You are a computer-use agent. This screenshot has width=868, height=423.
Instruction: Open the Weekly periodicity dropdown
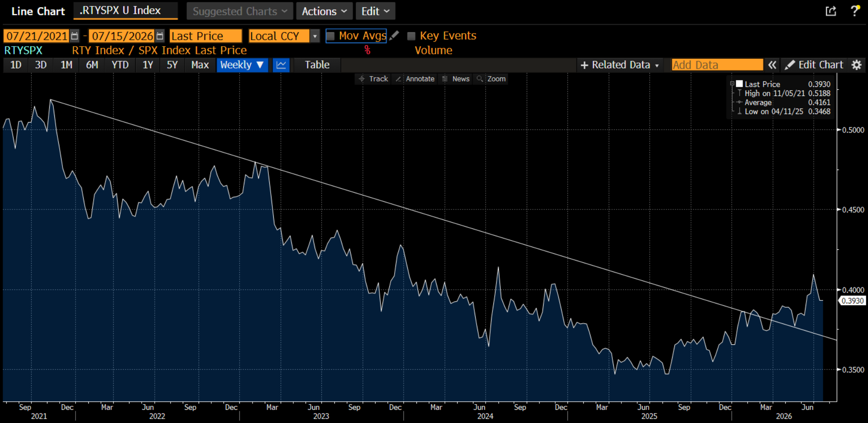pos(242,65)
